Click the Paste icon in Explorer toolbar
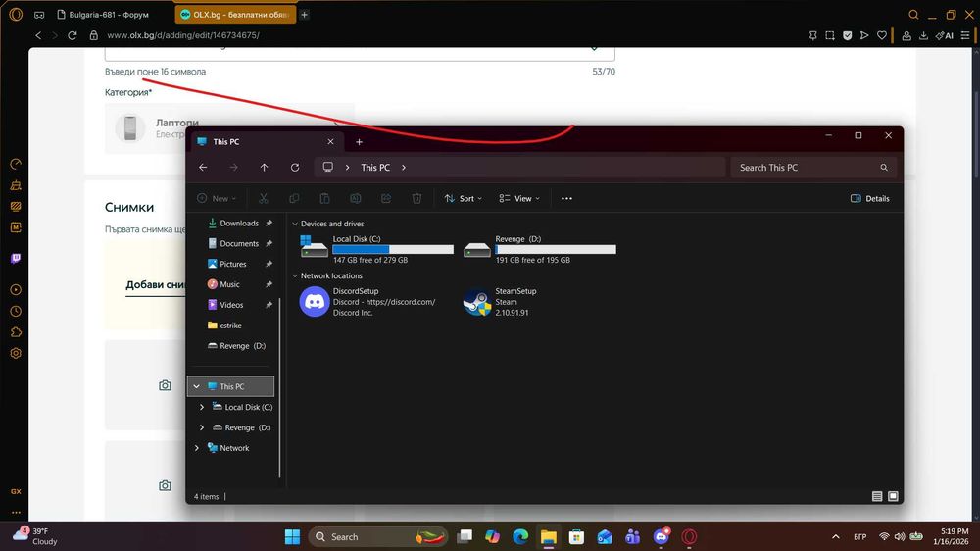Screen dimensions: 980x551 pyautogui.click(x=324, y=198)
